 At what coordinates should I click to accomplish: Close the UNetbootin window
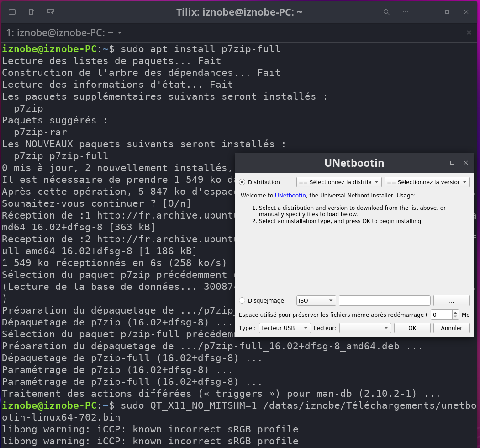465,163
